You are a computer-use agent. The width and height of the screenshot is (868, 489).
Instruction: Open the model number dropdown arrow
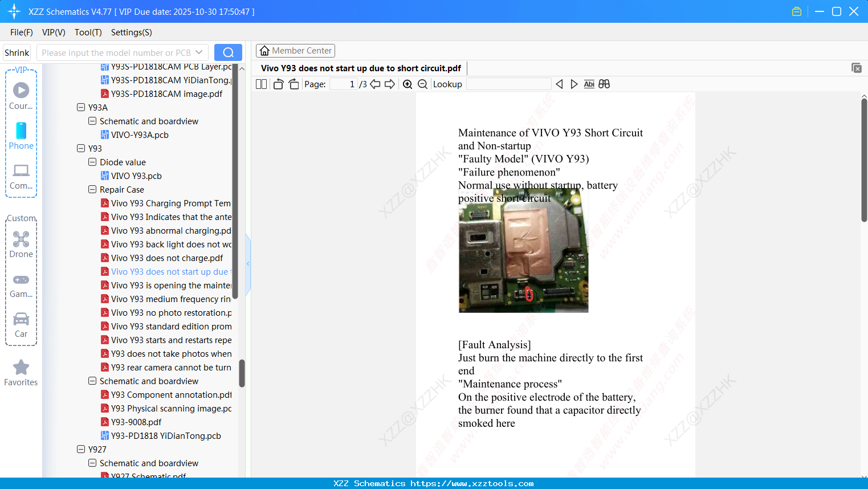(199, 52)
